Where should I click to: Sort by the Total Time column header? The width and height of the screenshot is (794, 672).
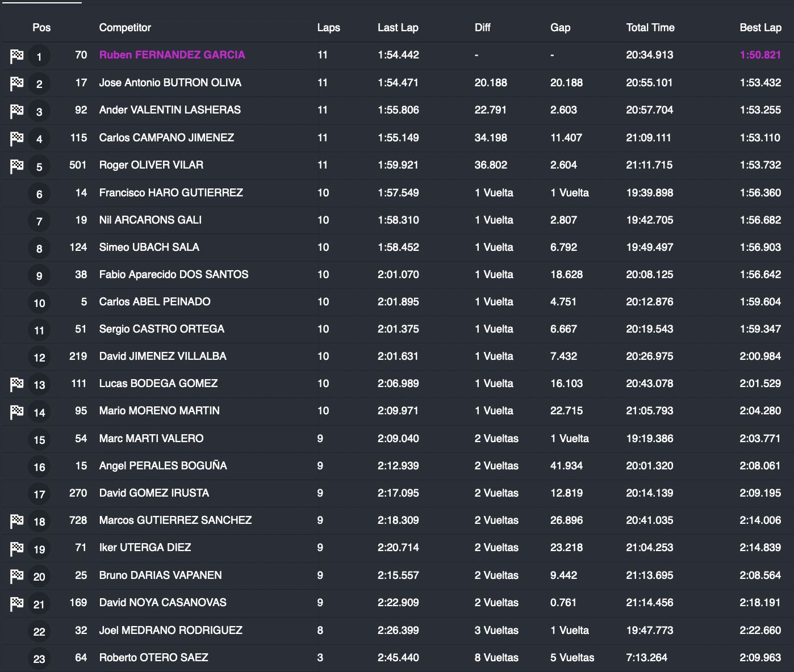650,27
